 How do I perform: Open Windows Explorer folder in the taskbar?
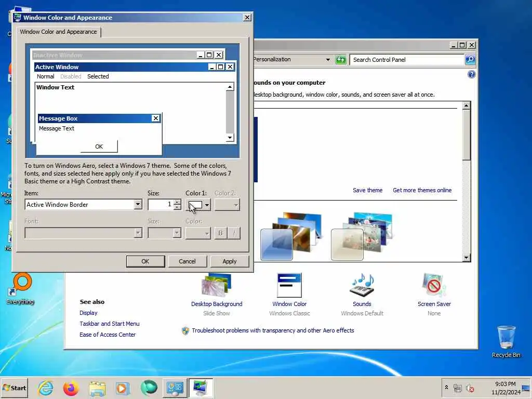[97, 388]
